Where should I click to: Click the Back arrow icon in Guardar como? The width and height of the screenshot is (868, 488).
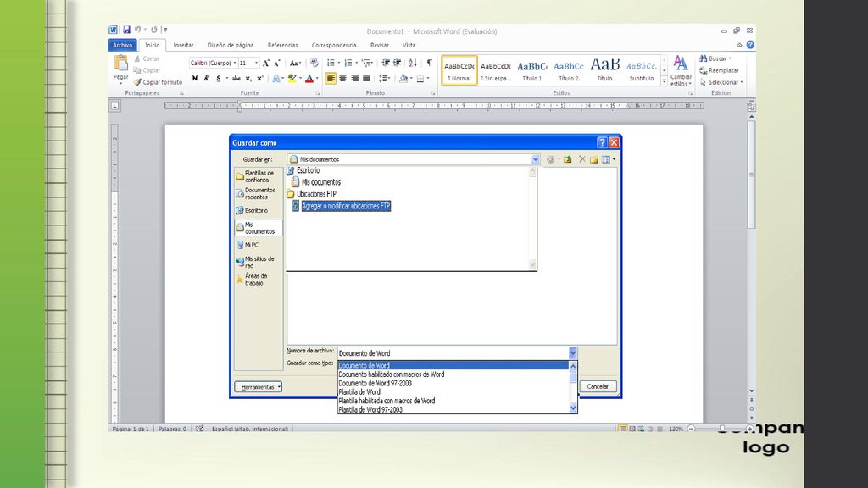pyautogui.click(x=550, y=159)
